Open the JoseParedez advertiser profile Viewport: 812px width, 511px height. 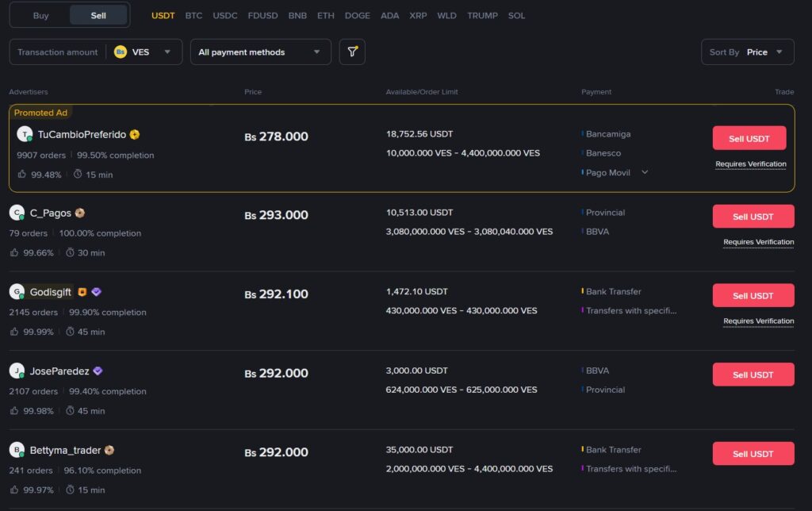(59, 371)
